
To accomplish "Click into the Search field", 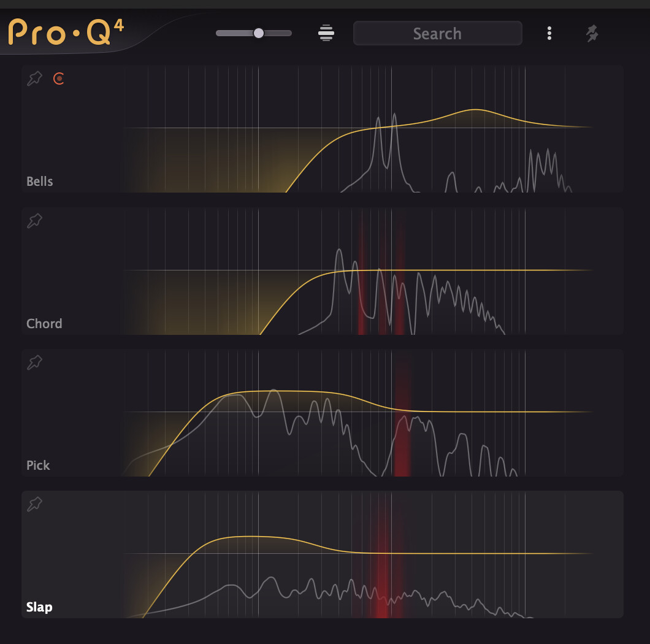I will point(437,33).
